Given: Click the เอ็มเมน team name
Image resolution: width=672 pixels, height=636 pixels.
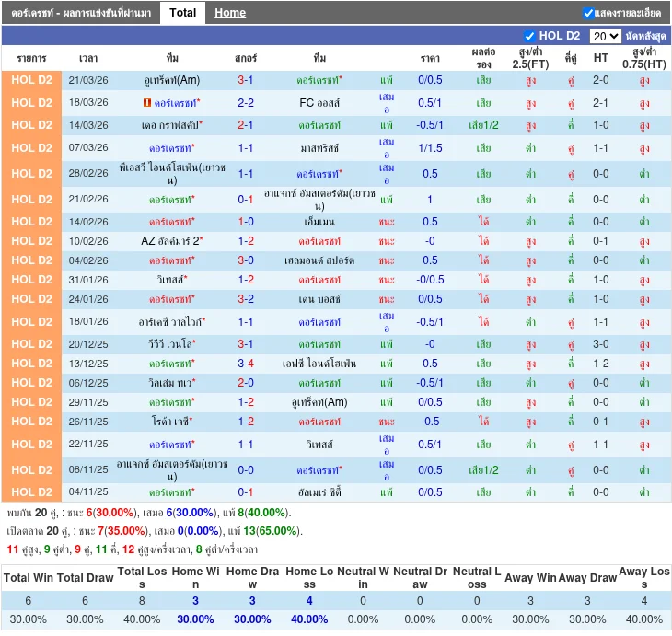Looking at the screenshot, I should [x=319, y=222].
